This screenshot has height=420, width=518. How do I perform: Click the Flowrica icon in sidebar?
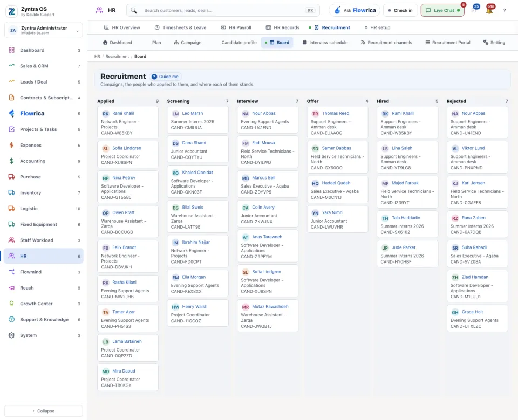point(11,114)
